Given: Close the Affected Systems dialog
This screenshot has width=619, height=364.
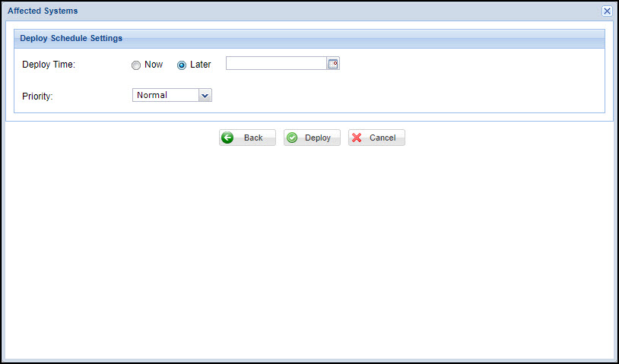Looking at the screenshot, I should coord(607,11).
